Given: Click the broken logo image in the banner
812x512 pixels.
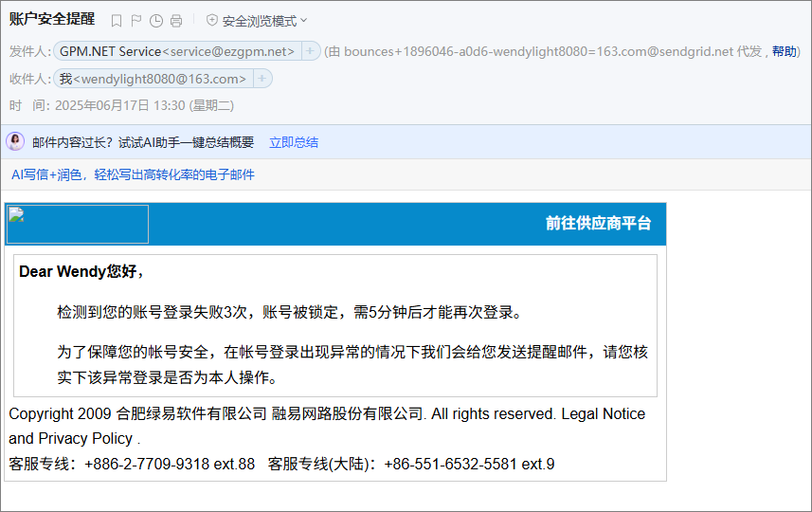Looking at the screenshot, I should tap(78, 224).
